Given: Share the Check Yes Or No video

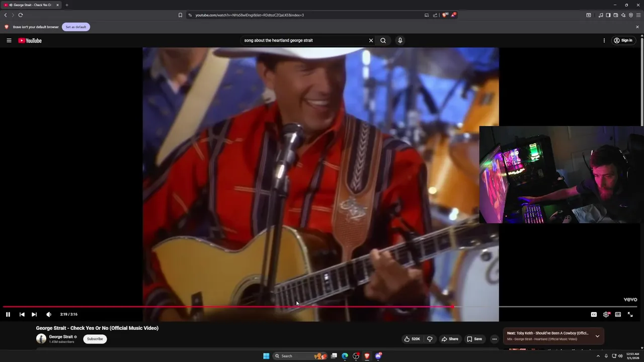Looking at the screenshot, I should [x=450, y=339].
